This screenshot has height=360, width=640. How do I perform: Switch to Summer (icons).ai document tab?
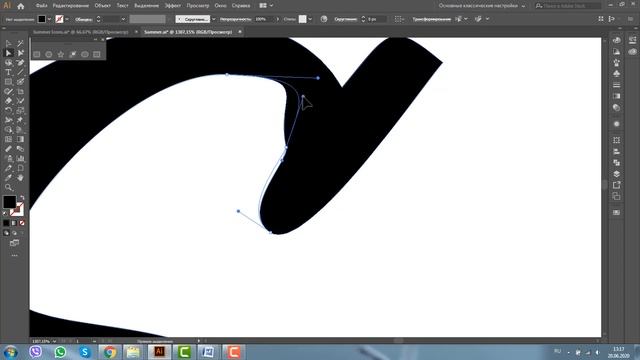(80, 32)
